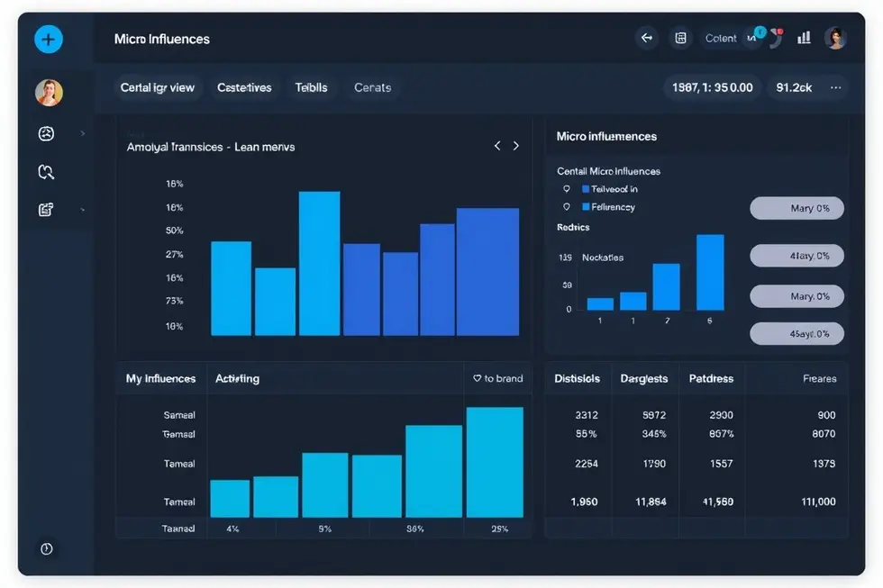
Task: Expand the edit note sidebar chevron
Action: 83,209
